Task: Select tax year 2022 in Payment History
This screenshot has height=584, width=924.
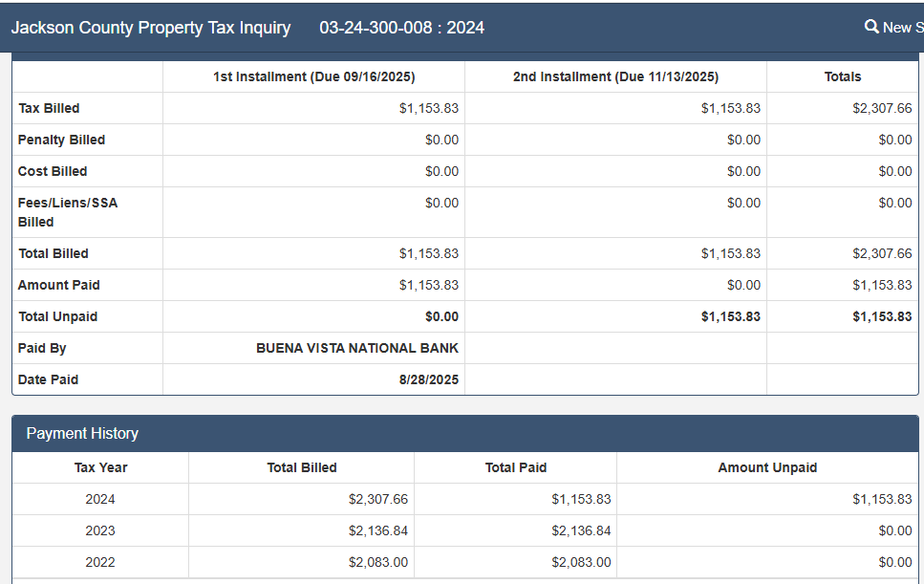Action: 100,562
